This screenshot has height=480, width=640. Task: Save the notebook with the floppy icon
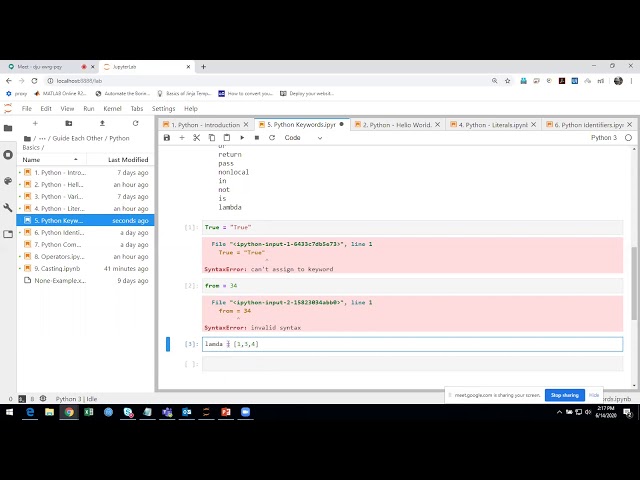[167, 138]
